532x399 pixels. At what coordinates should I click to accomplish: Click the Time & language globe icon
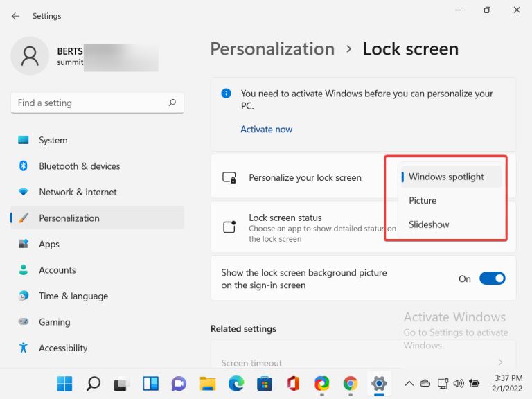click(x=24, y=296)
